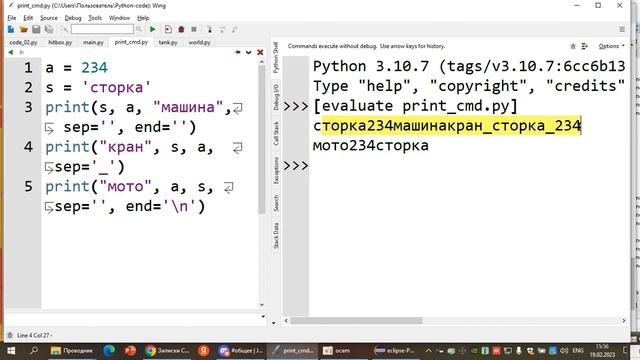Select the Search vertical tab
This screenshot has width=640, height=360.
tap(276, 203)
